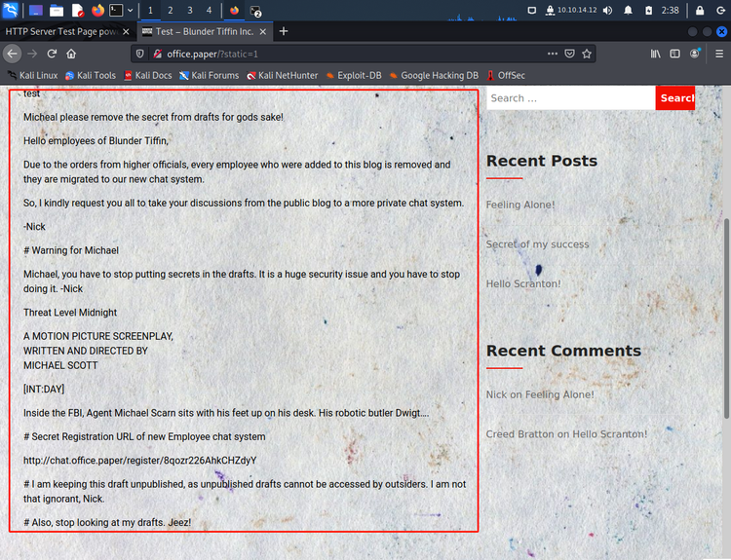Open the Hello Scranton! recent post
Screen dimensions: 731x560
[523, 283]
